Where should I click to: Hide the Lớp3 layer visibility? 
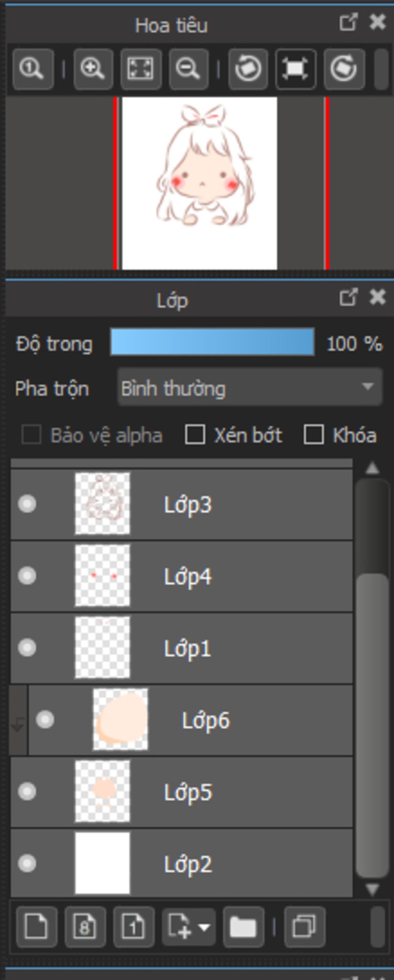(27, 504)
